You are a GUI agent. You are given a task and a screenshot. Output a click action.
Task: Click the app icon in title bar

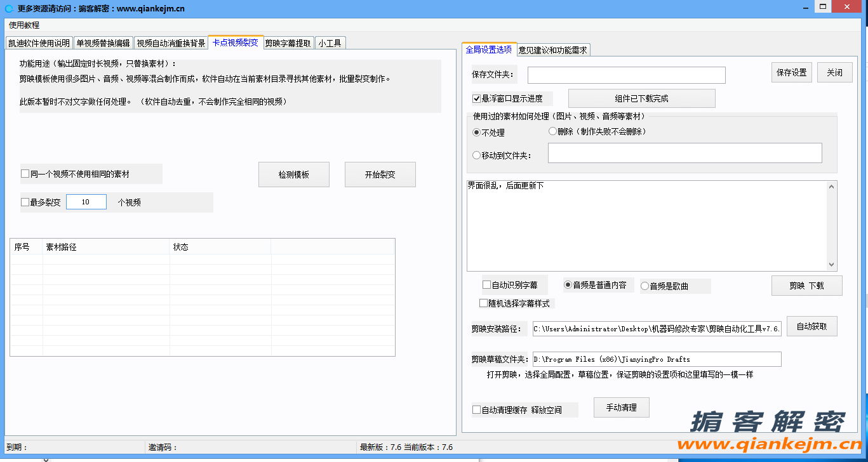click(x=9, y=8)
